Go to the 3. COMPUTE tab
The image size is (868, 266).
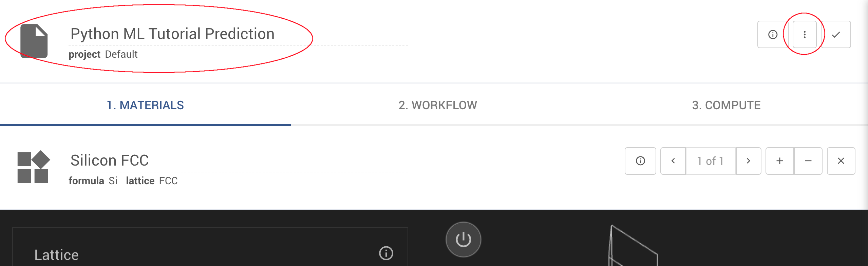click(726, 105)
